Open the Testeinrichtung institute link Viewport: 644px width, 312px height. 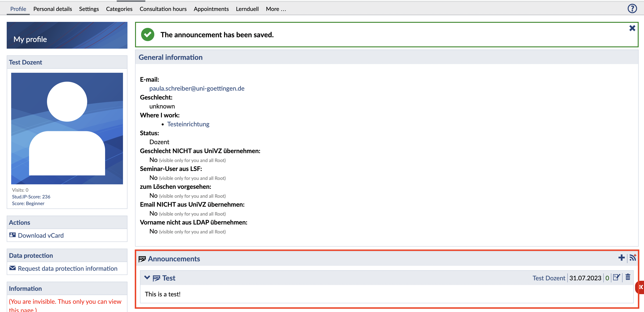pyautogui.click(x=188, y=124)
